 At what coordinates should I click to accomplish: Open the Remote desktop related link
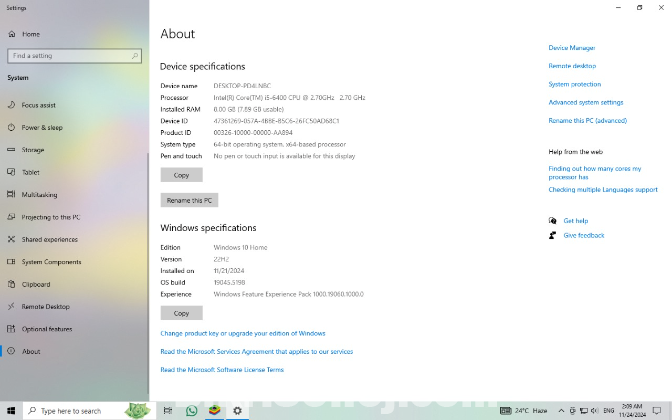[x=572, y=66]
